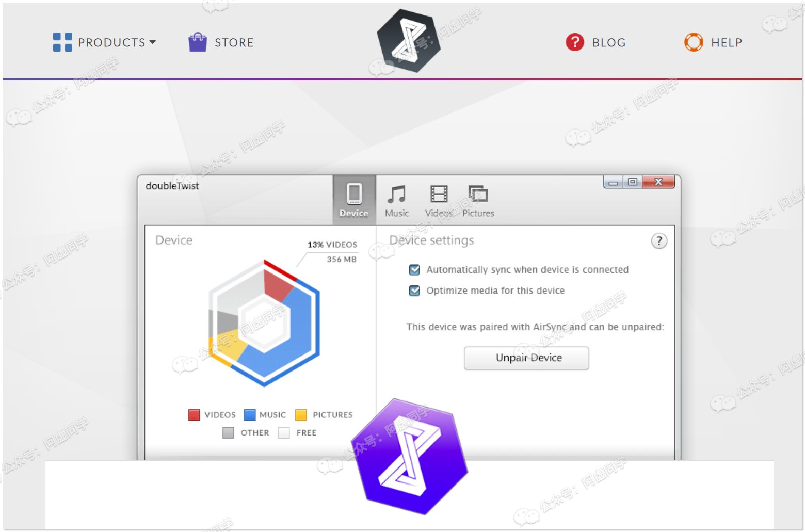The height and width of the screenshot is (532, 805).
Task: Minimize the doubleTwist window
Action: click(x=613, y=182)
